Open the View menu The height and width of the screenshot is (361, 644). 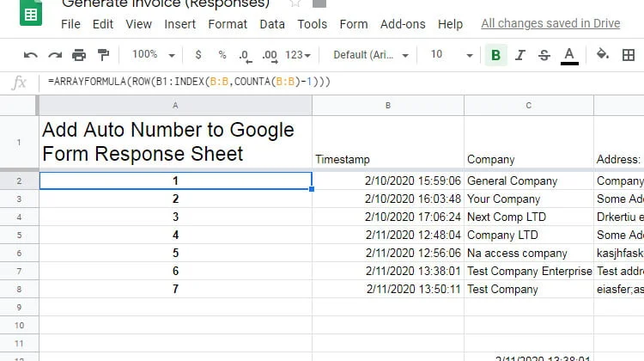pyautogui.click(x=139, y=24)
